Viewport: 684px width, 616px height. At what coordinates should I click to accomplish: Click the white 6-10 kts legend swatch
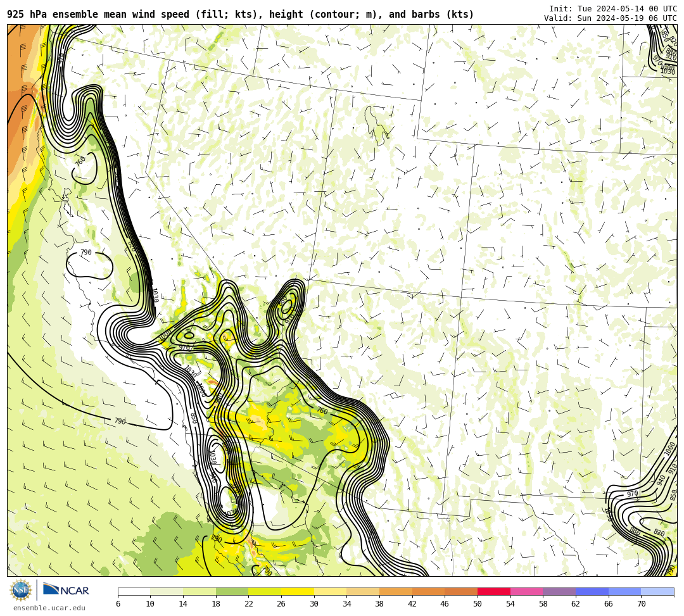134,591
